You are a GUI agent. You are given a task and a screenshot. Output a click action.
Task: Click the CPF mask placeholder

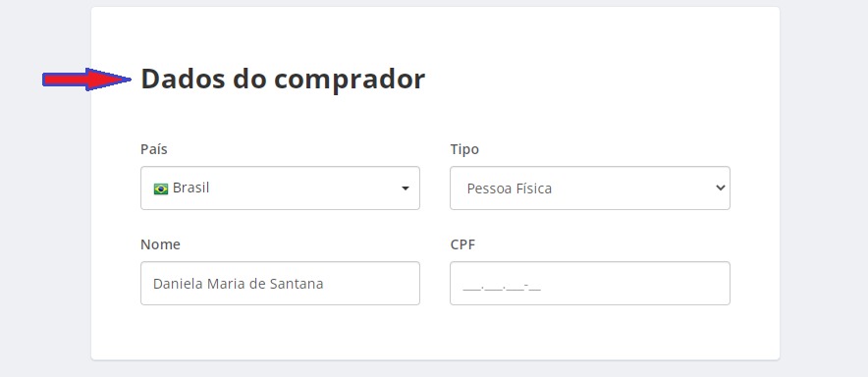click(502, 287)
